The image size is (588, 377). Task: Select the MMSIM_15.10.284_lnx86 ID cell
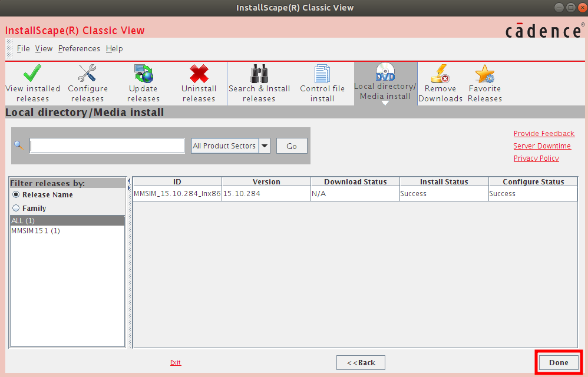click(177, 194)
